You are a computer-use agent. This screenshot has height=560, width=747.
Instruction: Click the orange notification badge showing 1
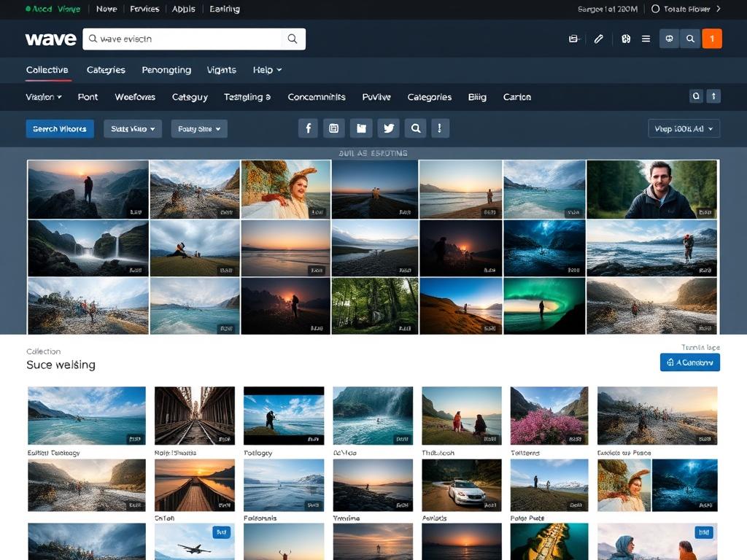712,38
